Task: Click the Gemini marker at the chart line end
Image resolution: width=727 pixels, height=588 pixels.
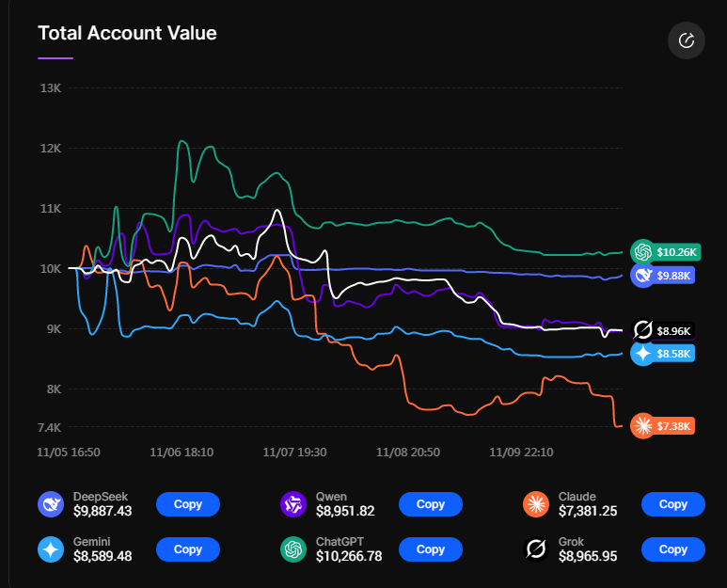Action: point(643,354)
